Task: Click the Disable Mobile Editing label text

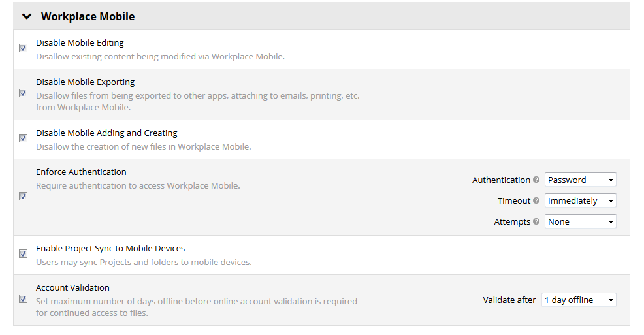Action: click(80, 43)
